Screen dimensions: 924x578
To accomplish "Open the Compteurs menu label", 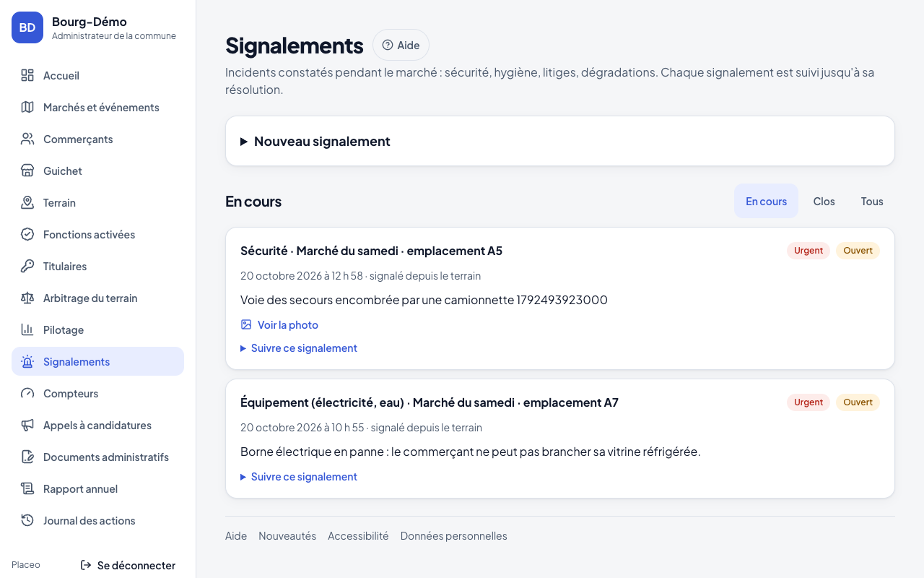I will point(71,393).
